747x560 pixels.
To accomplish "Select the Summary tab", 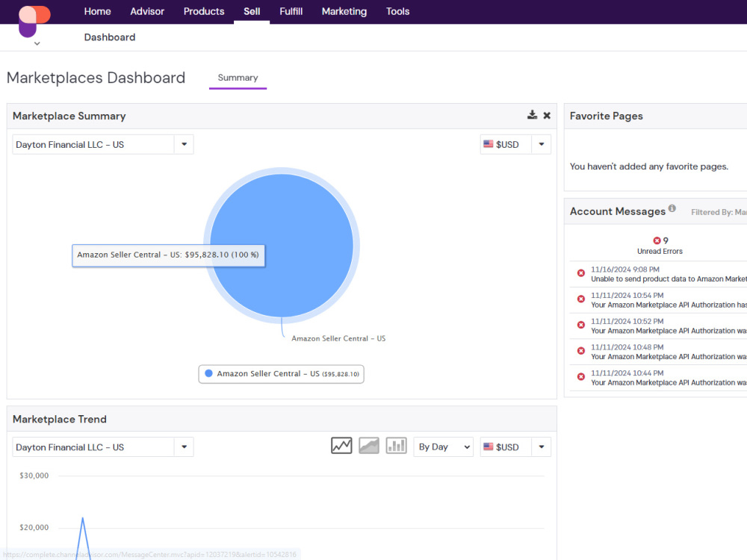I will [x=238, y=78].
